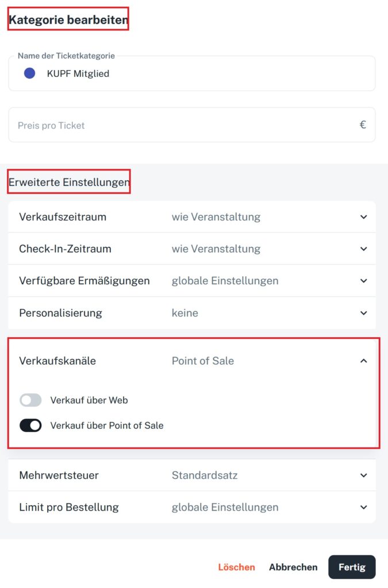The image size is (388, 588).
Task: Disable Verkauf über Point of Sale toggle
Action: click(30, 425)
